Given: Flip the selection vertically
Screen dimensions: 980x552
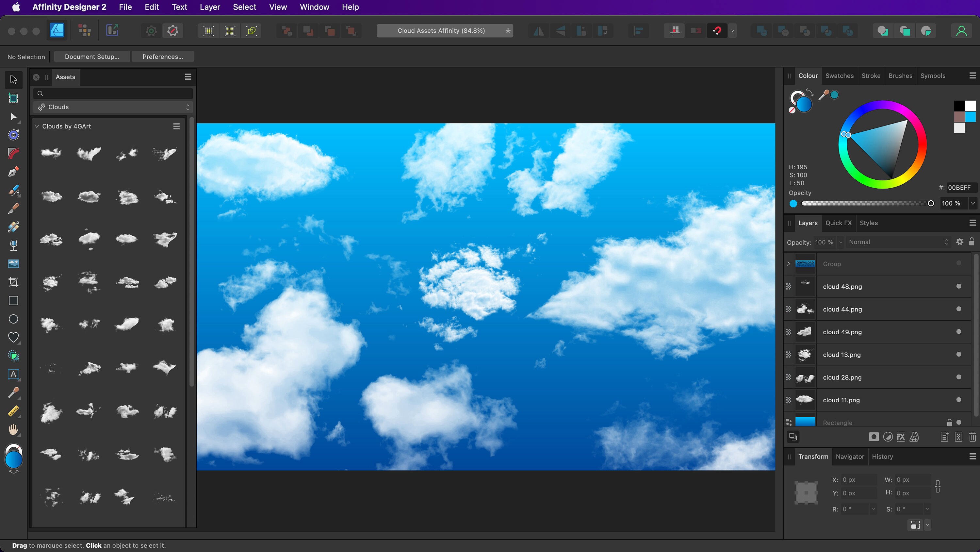Looking at the screenshot, I should tap(560, 31).
